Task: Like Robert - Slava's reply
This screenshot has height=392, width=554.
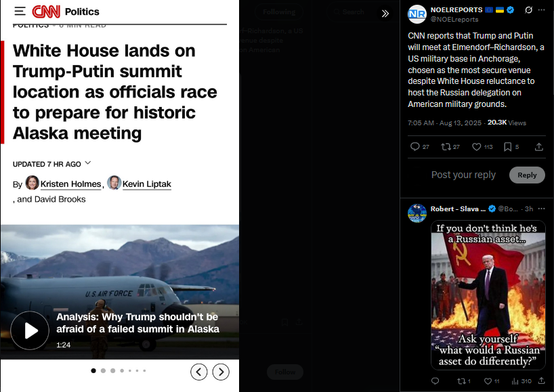Action: (492, 381)
